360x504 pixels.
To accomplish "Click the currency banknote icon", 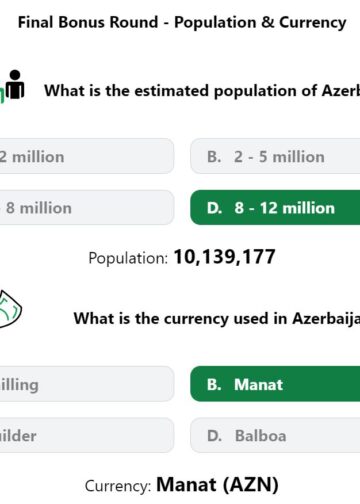I will point(10,310).
